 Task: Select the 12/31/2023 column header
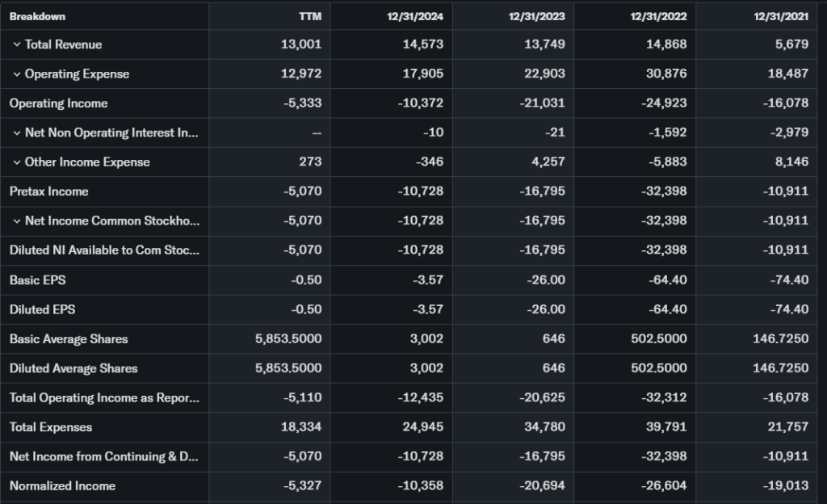[537, 16]
